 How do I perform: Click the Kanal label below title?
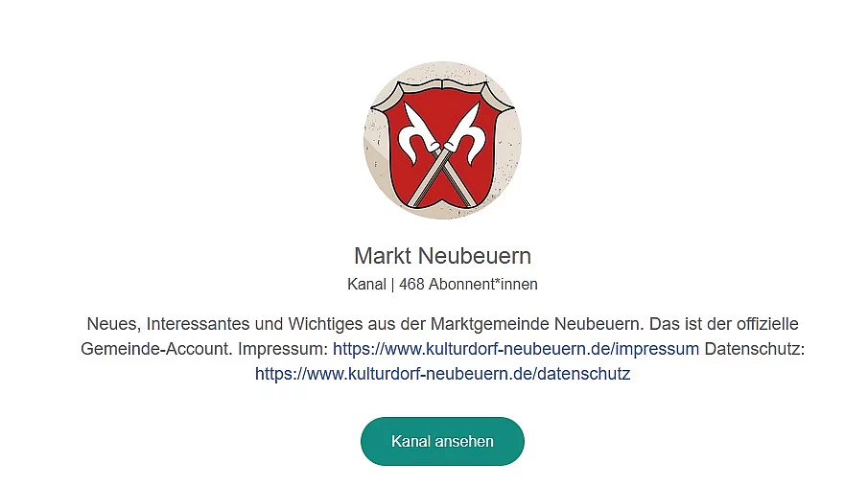point(366,285)
